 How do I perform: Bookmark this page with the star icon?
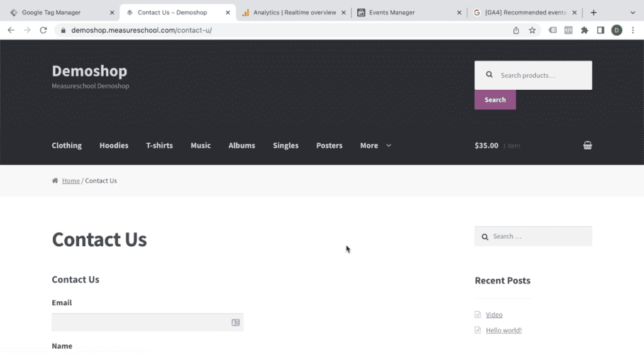532,30
